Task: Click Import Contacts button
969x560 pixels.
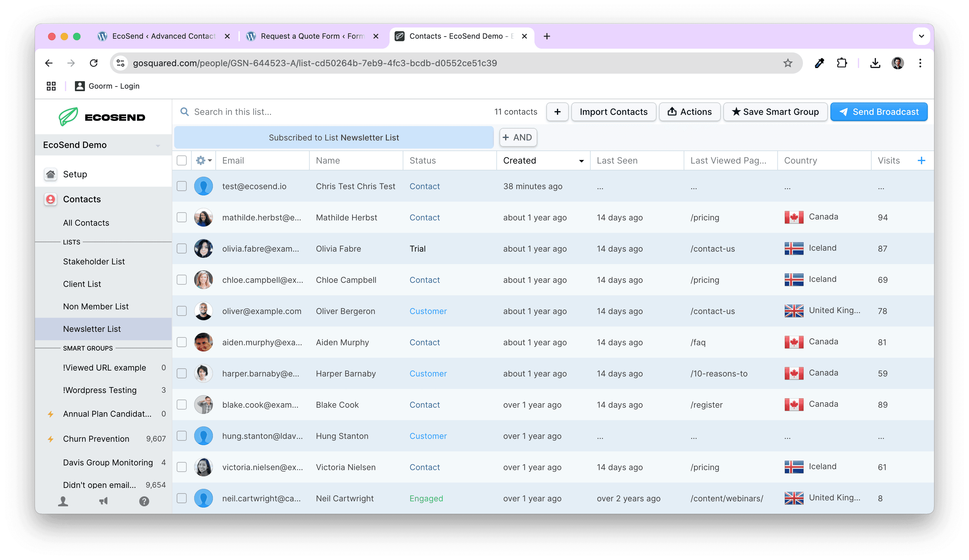Action: pyautogui.click(x=613, y=112)
